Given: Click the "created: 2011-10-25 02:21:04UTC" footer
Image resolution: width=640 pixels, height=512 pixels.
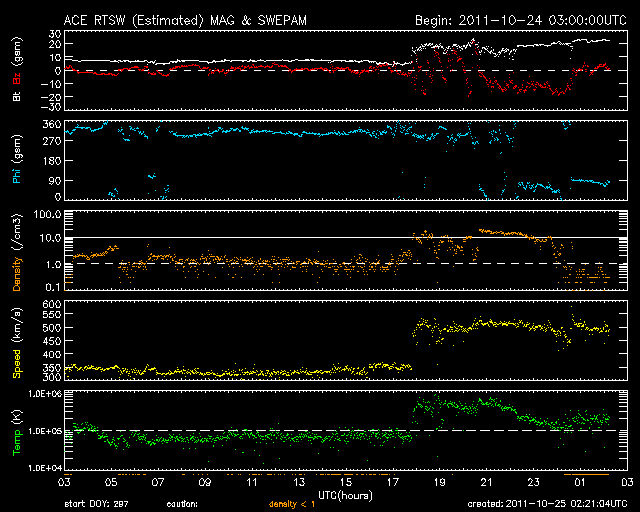Looking at the screenshot, I should pos(547,504).
